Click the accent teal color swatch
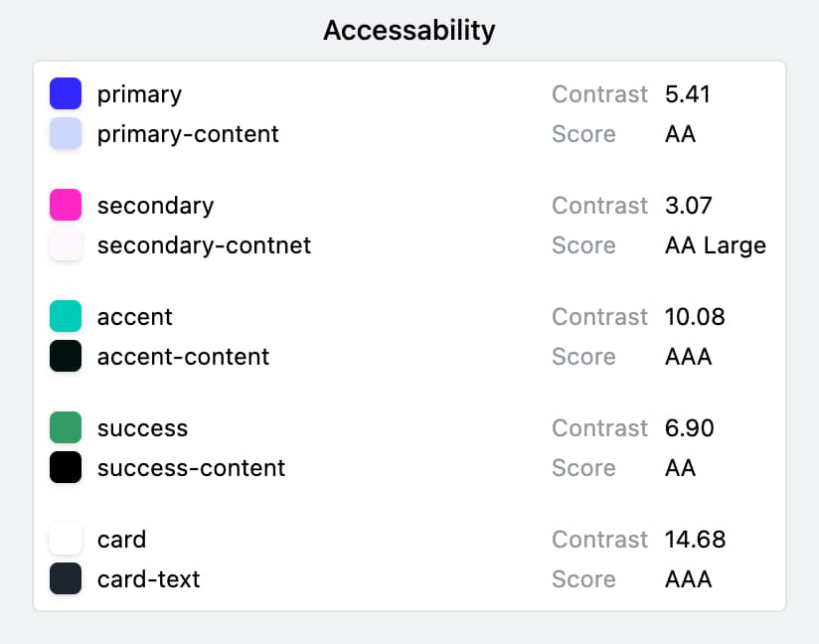Viewport: 819px width, 644px height. [66, 317]
